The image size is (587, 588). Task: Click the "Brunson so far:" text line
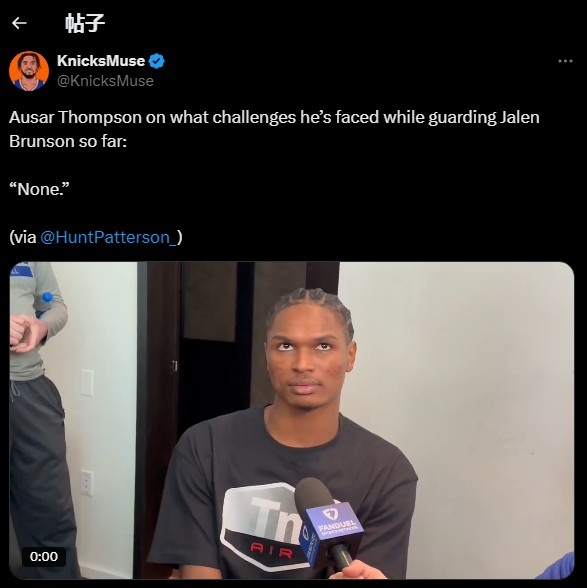[68, 141]
